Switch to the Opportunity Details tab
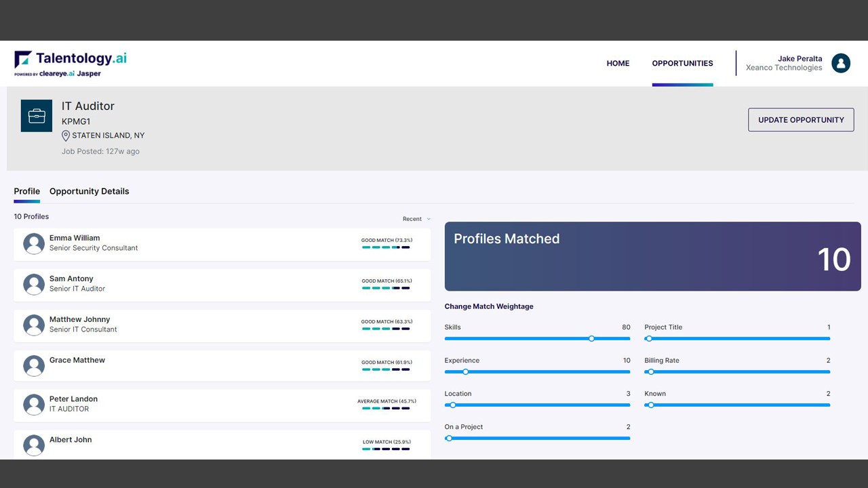868x488 pixels. (90, 191)
